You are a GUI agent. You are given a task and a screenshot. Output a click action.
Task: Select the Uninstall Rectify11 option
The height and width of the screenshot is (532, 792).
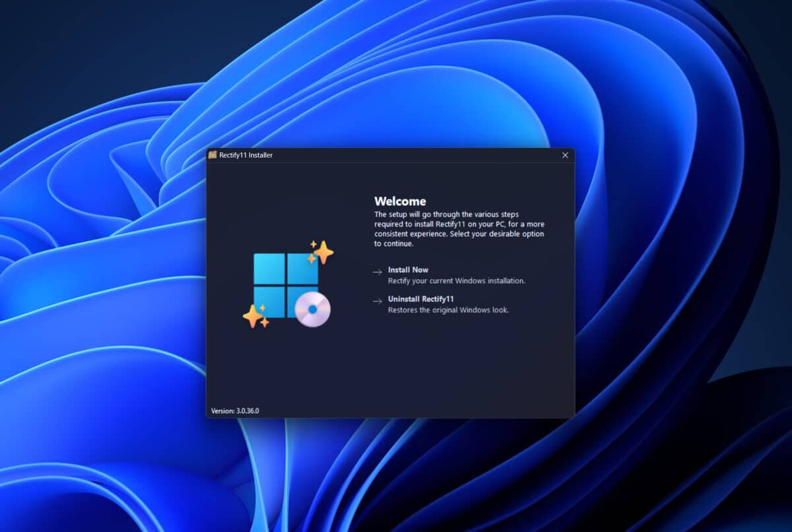pyautogui.click(x=420, y=298)
